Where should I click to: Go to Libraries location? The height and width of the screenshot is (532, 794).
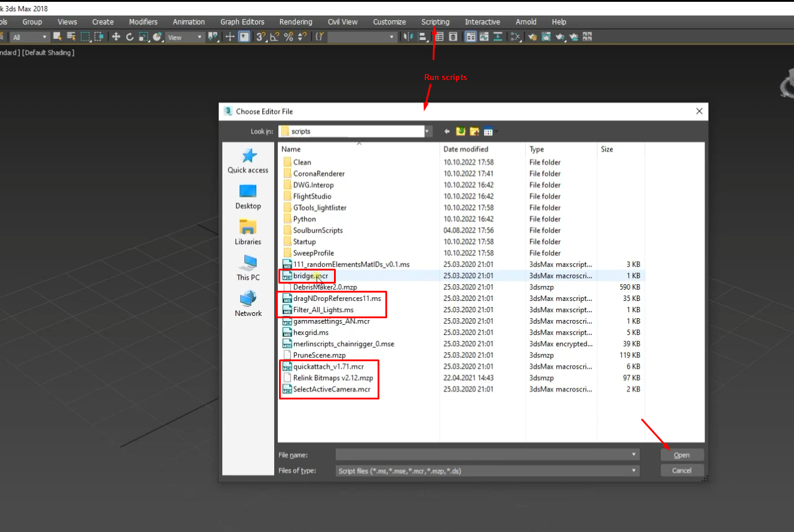pyautogui.click(x=248, y=233)
